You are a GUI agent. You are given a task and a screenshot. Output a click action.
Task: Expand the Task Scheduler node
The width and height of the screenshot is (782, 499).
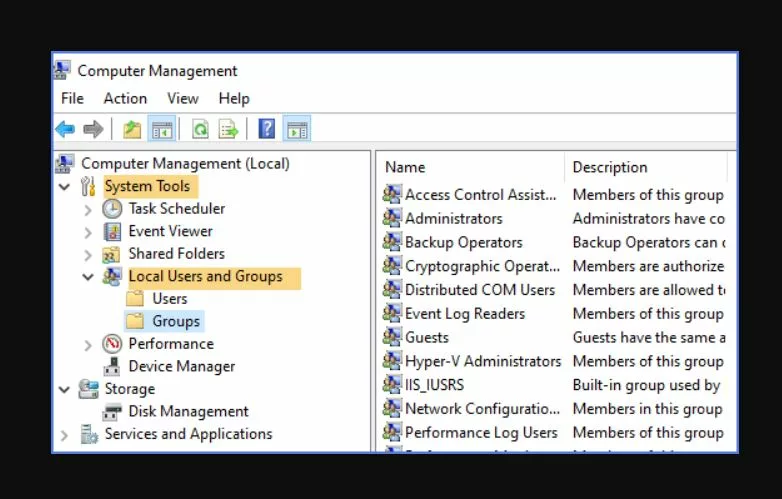(x=88, y=210)
